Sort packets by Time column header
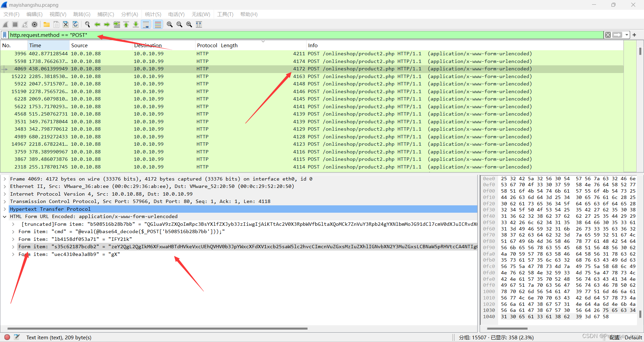Screen dimensions: 644x342 [48, 45]
